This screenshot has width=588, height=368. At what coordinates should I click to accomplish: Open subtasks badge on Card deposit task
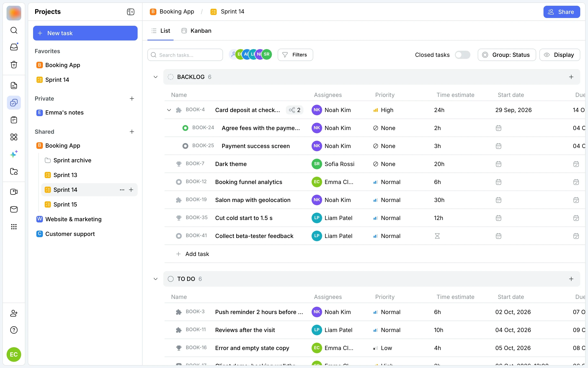click(294, 110)
